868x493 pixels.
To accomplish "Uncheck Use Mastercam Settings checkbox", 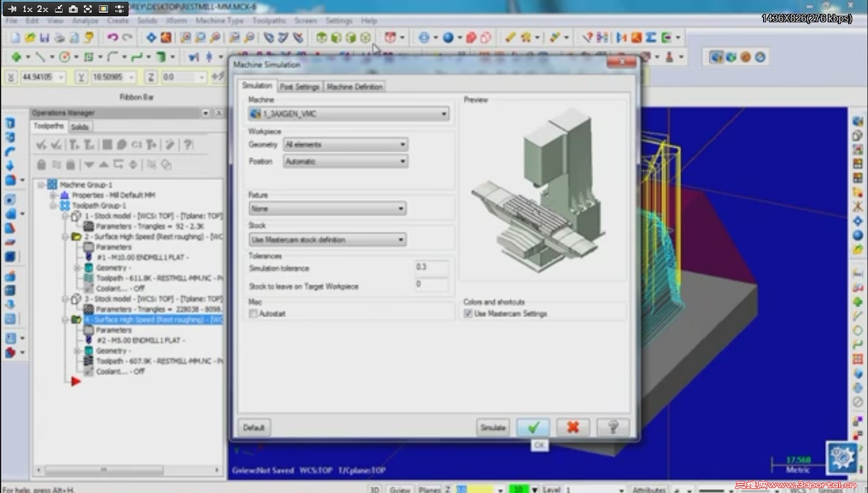I will pos(467,314).
